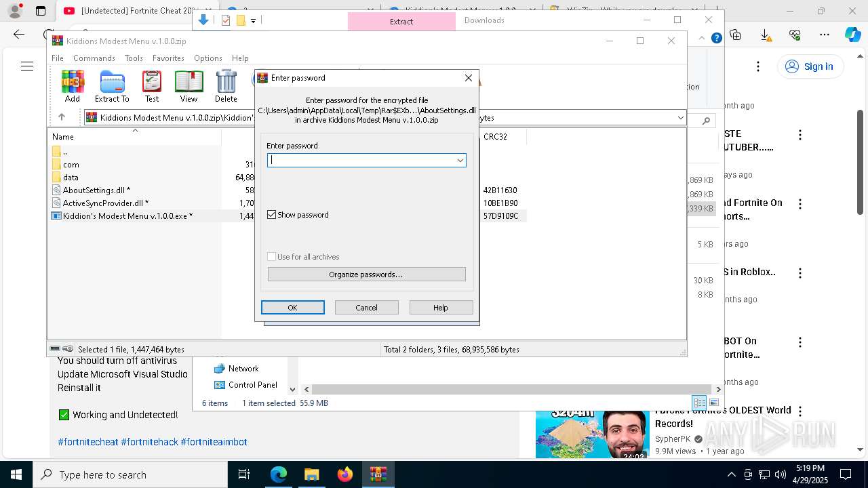Open the Tools menu in WinRAR
Viewport: 868px width, 488px height.
point(134,58)
